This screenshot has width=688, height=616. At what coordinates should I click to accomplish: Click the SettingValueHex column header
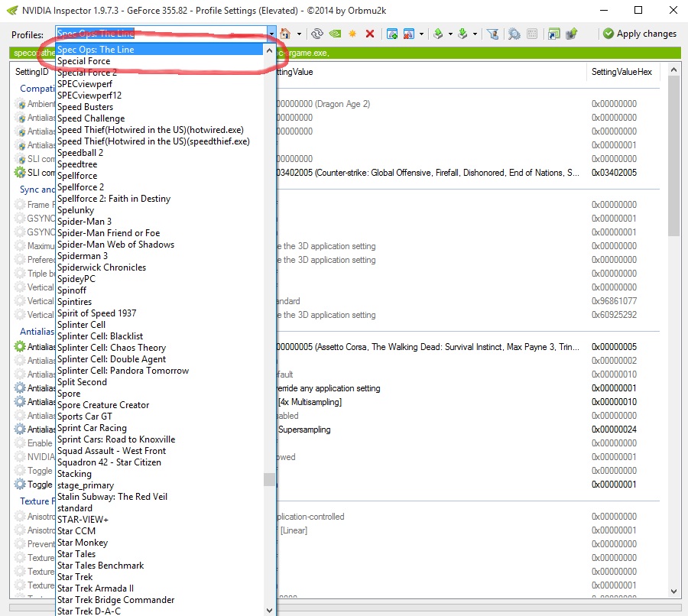tap(621, 72)
